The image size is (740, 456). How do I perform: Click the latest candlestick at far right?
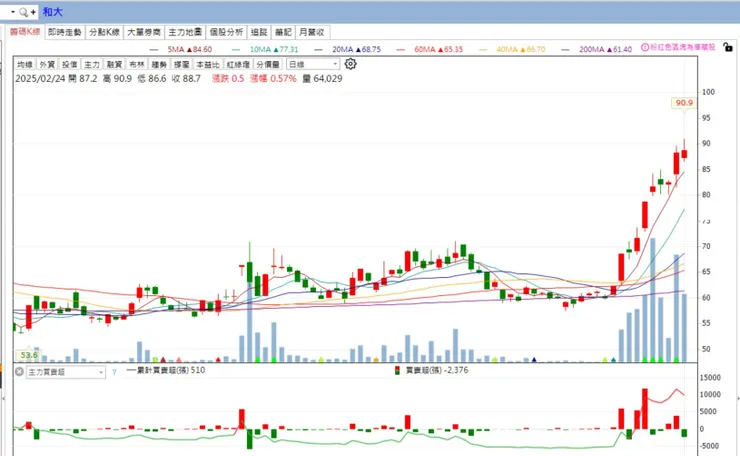tap(684, 152)
